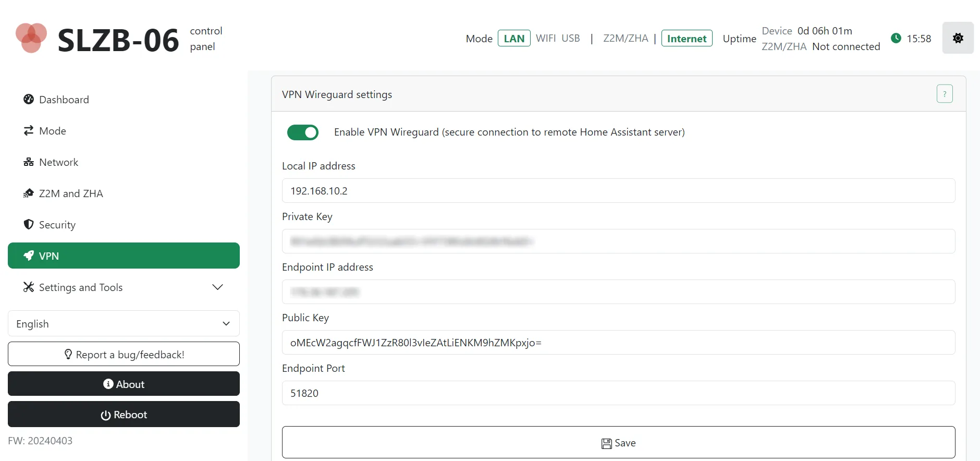Save the Wireguard VPN settings
Image resolution: width=980 pixels, height=461 pixels.
point(618,443)
